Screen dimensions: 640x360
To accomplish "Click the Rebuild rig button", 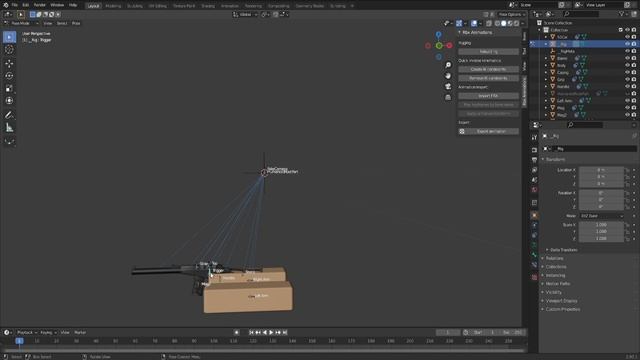I will point(488,52).
